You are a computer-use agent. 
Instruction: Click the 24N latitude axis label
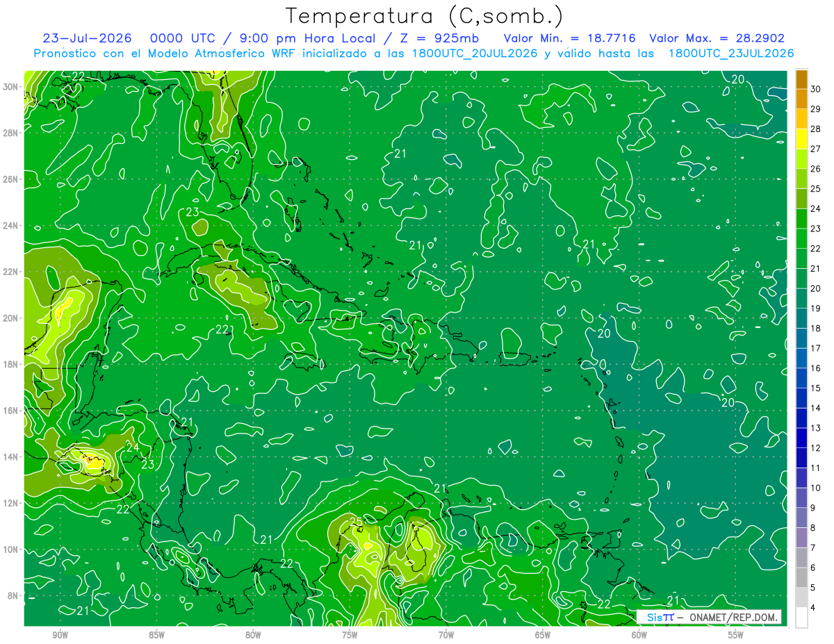tap(11, 226)
